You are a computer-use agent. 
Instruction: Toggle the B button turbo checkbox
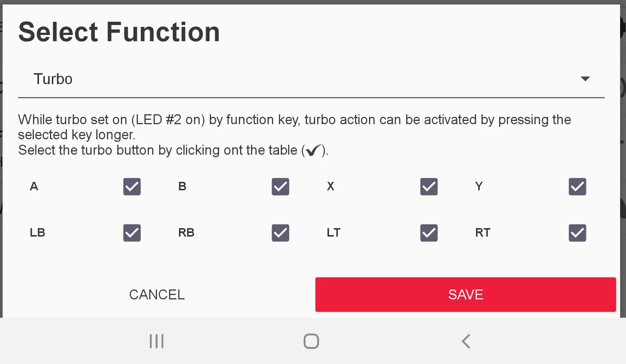coord(280,187)
